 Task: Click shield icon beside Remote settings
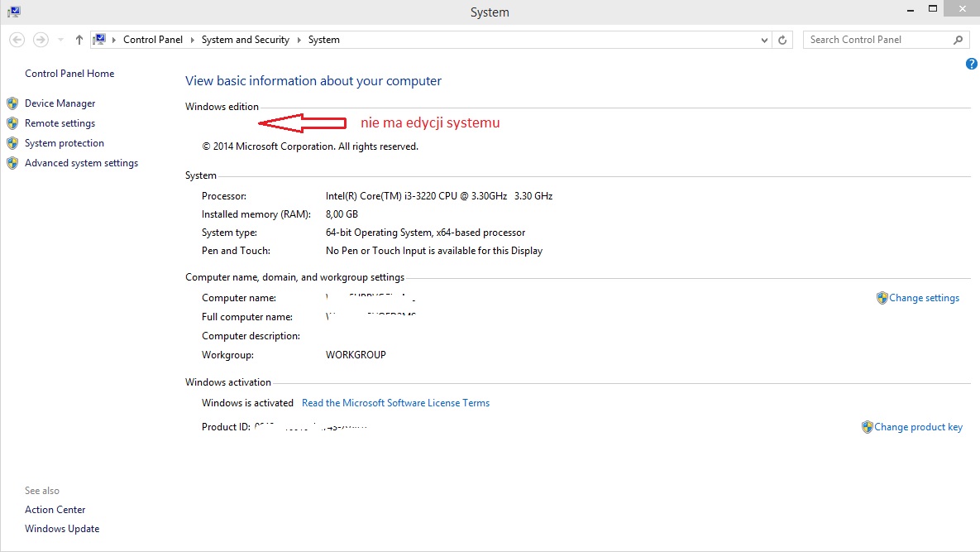12,123
